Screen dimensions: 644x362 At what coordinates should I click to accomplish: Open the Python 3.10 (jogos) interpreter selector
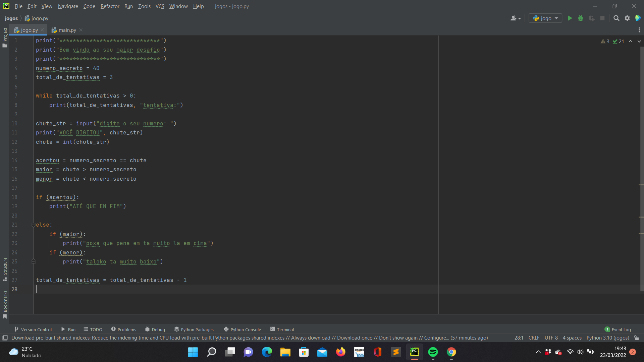pyautogui.click(x=607, y=338)
